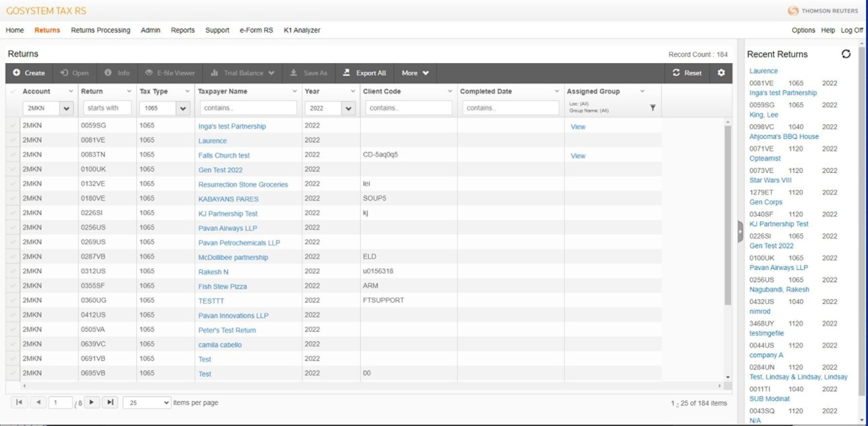Open the K1 Analyzer menu item
The height and width of the screenshot is (426, 868).
(x=302, y=31)
